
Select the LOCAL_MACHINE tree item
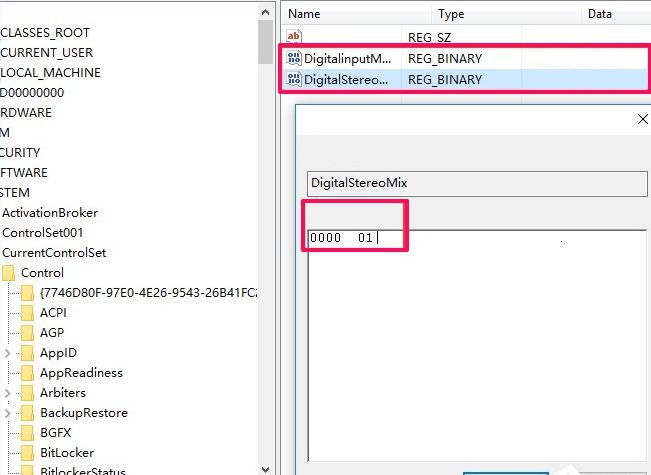pyautogui.click(x=50, y=73)
